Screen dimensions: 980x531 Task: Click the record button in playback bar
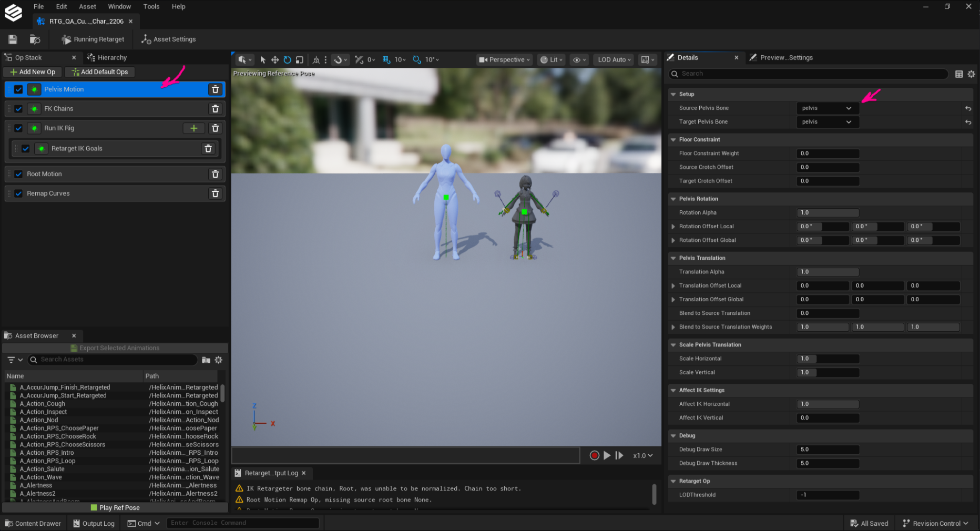pyautogui.click(x=594, y=455)
